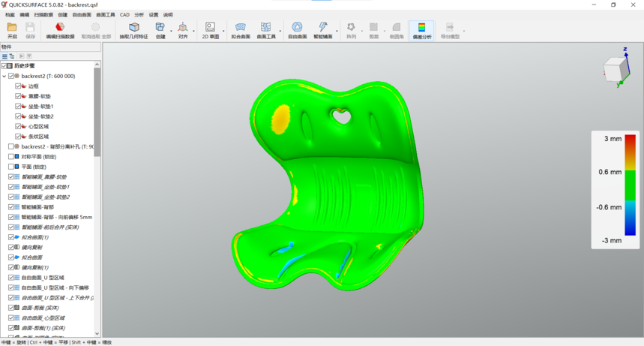Open the 分析 (Analysis) menu
The image size is (644, 346).
(x=139, y=15)
